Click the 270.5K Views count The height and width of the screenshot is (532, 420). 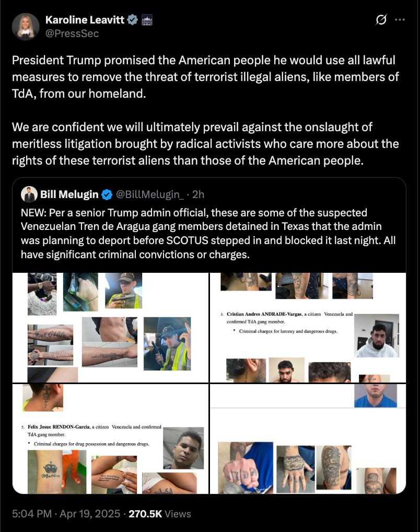coord(160,514)
